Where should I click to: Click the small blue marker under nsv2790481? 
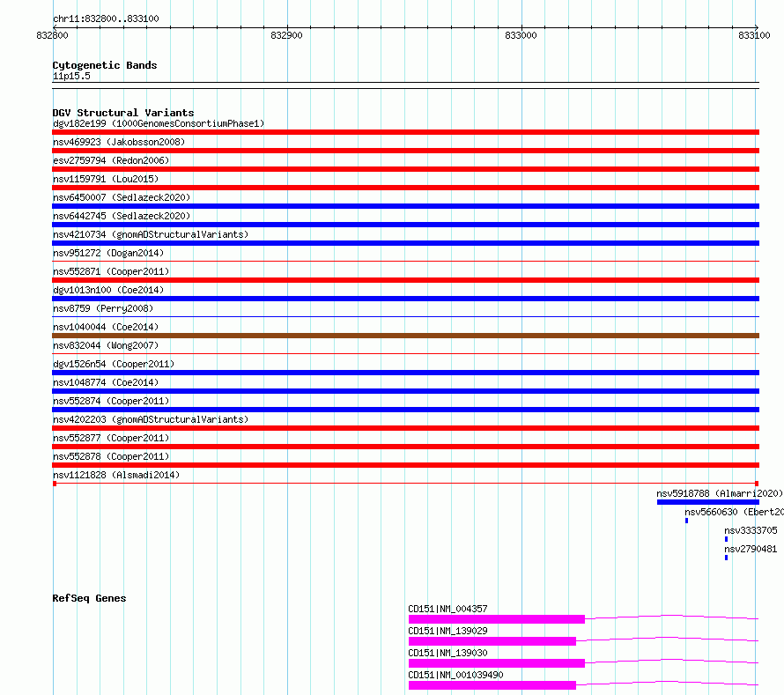(726, 558)
